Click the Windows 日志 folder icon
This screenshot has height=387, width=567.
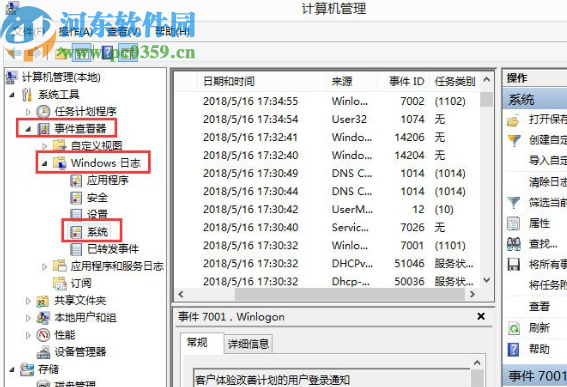point(60,163)
